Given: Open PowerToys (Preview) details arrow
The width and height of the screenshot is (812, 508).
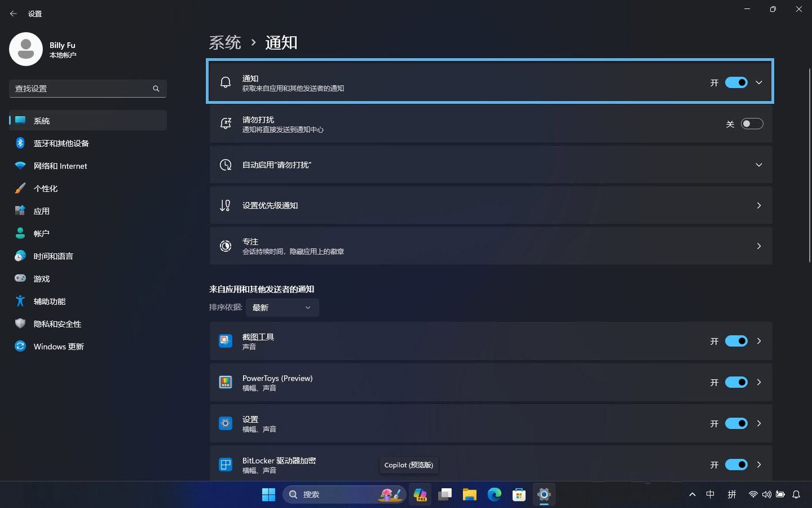Looking at the screenshot, I should pos(759,382).
